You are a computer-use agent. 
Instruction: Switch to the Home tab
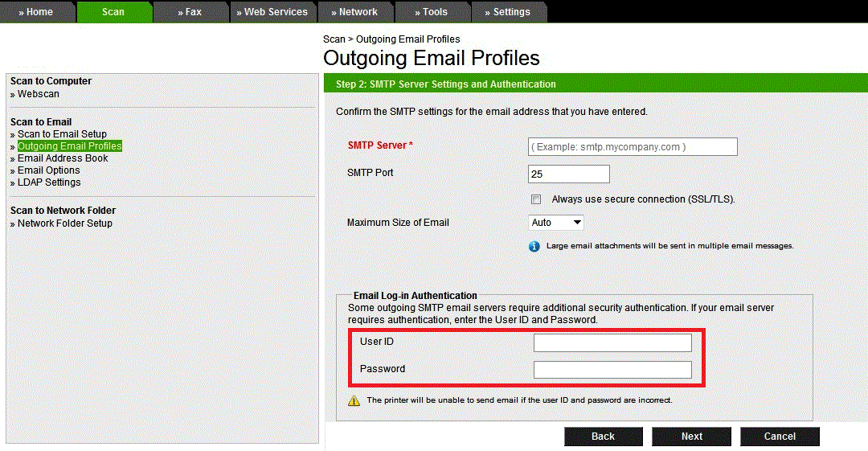36,12
